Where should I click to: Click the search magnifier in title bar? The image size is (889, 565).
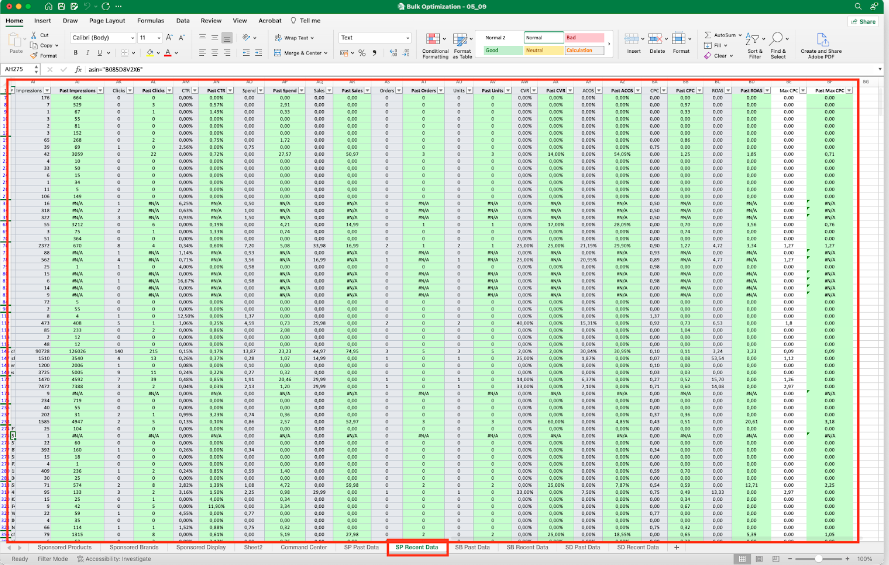858,6
